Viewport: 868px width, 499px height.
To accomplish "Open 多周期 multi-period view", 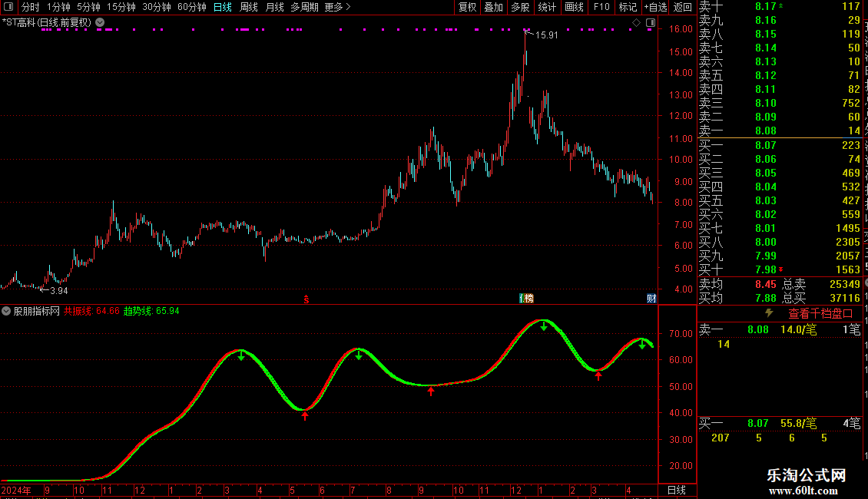I will coord(304,7).
